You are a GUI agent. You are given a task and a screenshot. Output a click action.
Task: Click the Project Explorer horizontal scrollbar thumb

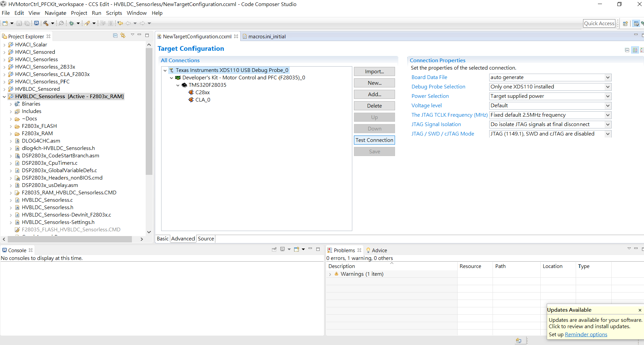(x=70, y=239)
